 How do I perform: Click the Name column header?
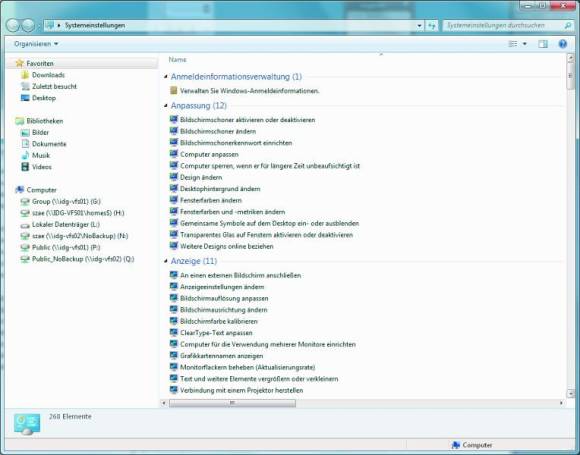[x=178, y=60]
